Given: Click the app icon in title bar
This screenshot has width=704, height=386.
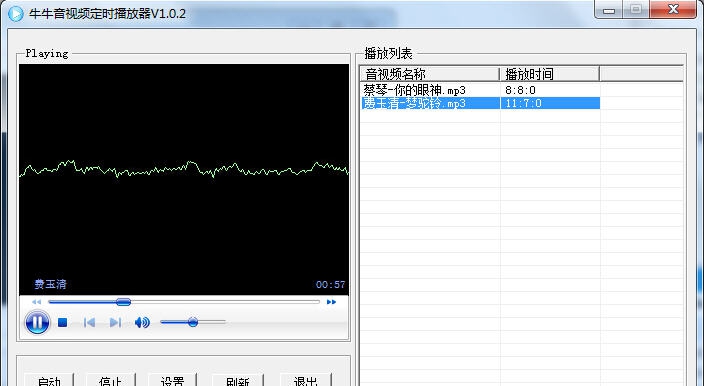Looking at the screenshot, I should click(x=15, y=13).
